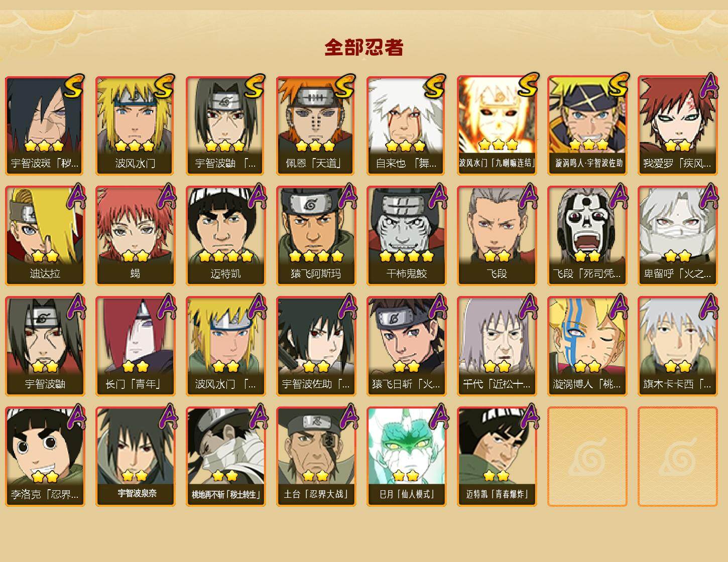Image resolution: width=728 pixels, height=562 pixels.
Task: Open the 土台「忍界大战」 card
Action: 316,457
